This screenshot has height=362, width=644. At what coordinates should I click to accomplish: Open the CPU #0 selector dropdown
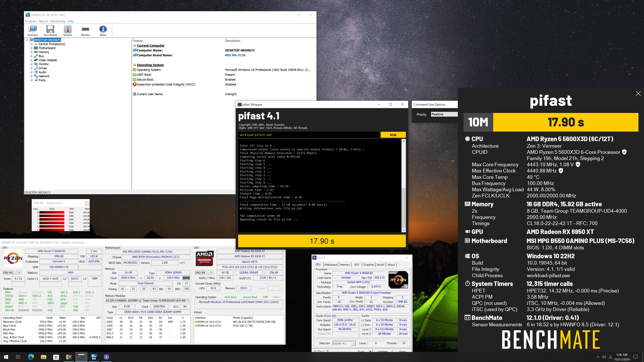(x=12, y=273)
